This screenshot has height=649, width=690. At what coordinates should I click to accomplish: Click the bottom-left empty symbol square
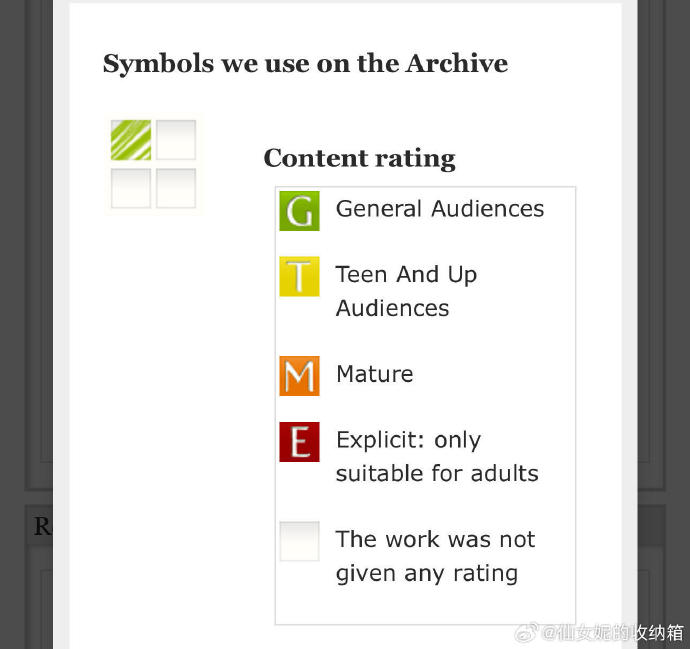131,188
